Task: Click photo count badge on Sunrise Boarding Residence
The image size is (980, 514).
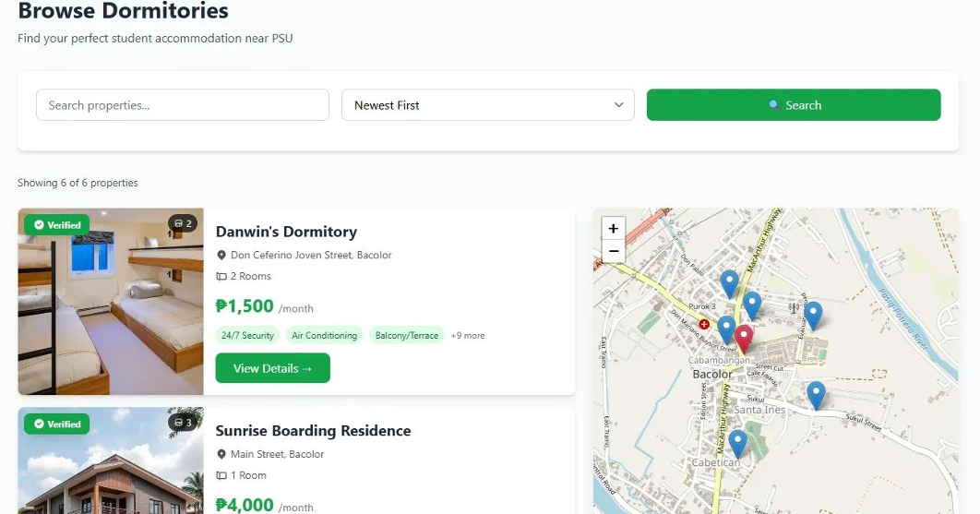Action: click(x=183, y=422)
